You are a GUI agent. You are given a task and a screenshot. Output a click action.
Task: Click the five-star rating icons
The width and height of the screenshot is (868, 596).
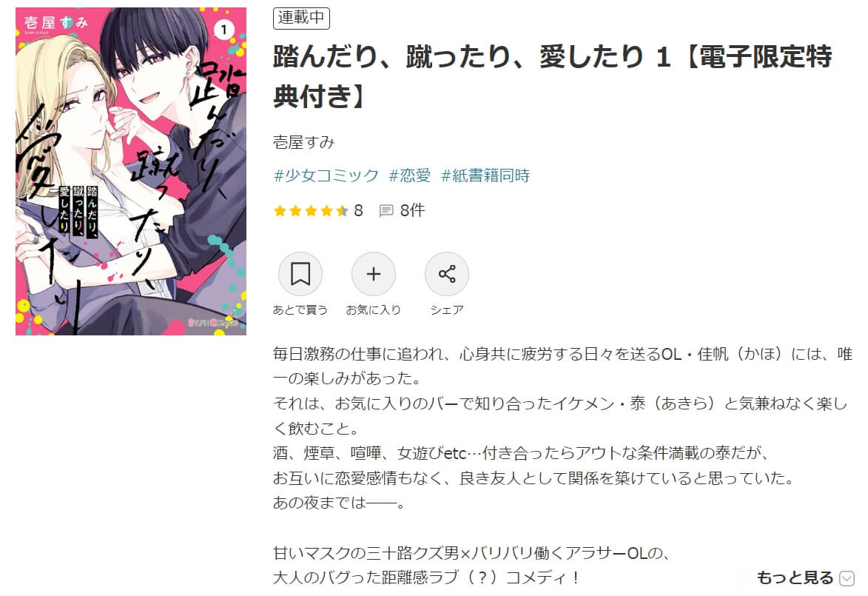[311, 210]
